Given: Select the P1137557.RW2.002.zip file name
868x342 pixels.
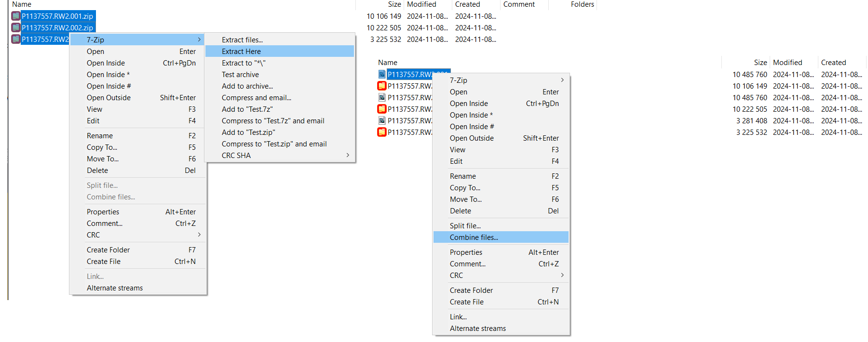Looking at the screenshot, I should click(x=57, y=27).
